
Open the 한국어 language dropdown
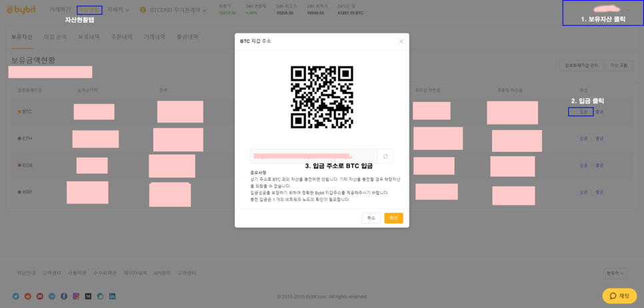click(615, 273)
